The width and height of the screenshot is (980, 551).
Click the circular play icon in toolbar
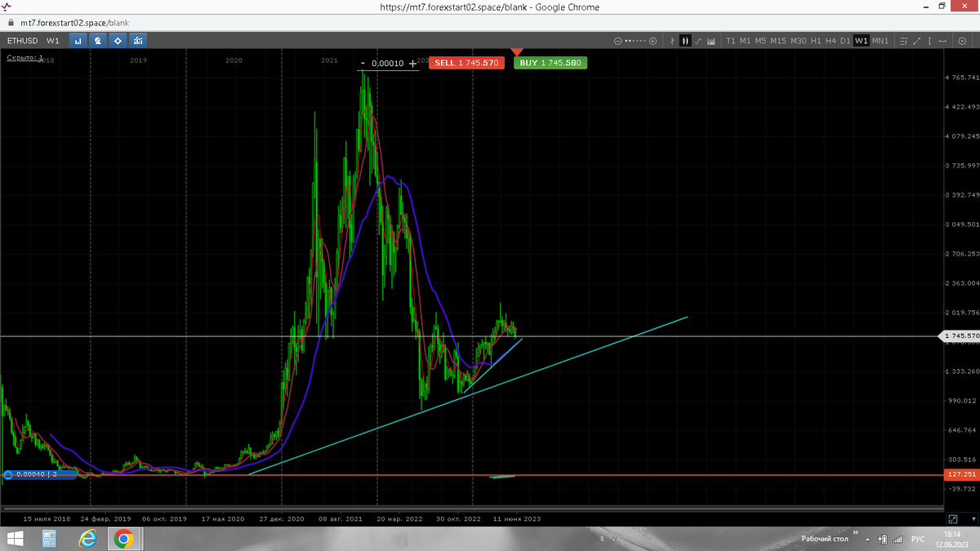click(x=962, y=41)
